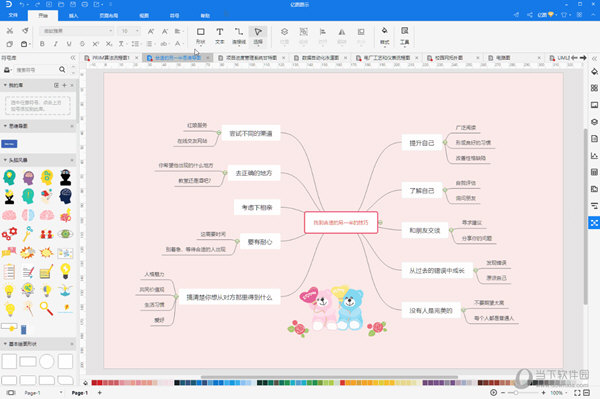Pick the red swatch in the color bar
The height and width of the screenshot is (399, 600).
[94, 383]
